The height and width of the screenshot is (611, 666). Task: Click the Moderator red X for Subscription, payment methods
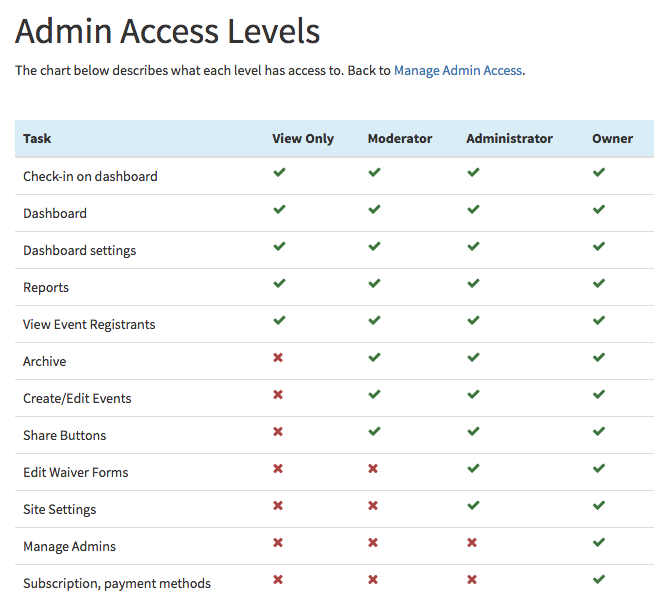tap(373, 579)
